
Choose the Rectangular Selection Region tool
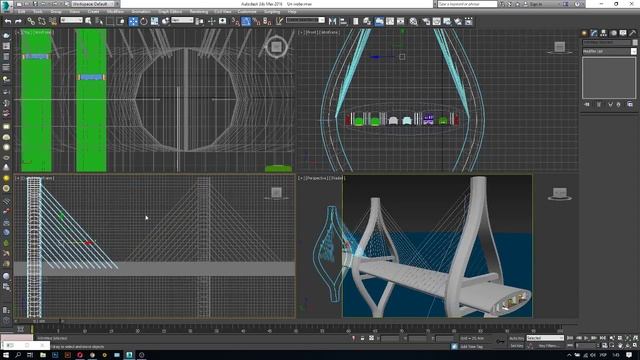click(110, 21)
